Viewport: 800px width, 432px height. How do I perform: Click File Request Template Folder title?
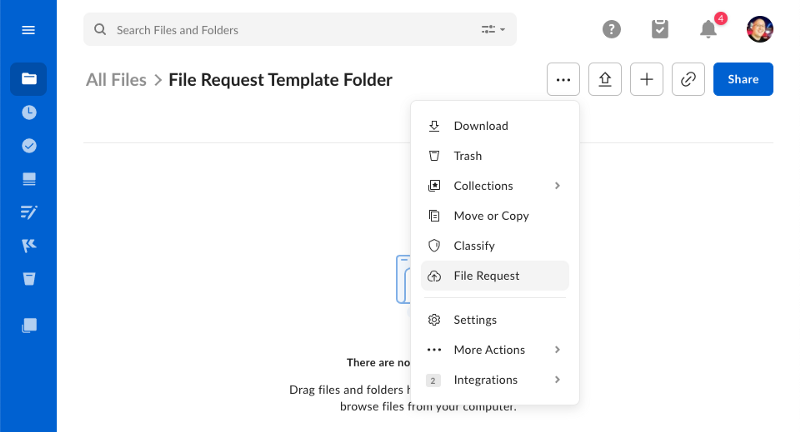(280, 80)
